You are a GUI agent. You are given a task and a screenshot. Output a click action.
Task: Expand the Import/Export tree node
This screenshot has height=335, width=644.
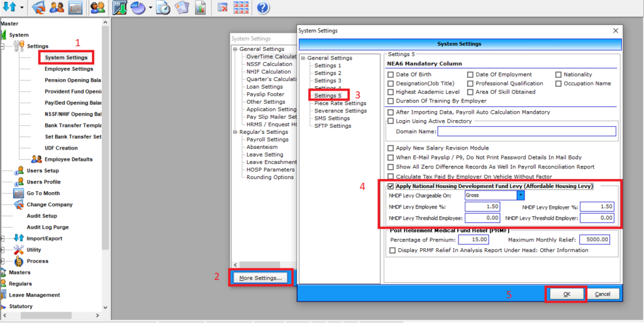(x=3, y=239)
